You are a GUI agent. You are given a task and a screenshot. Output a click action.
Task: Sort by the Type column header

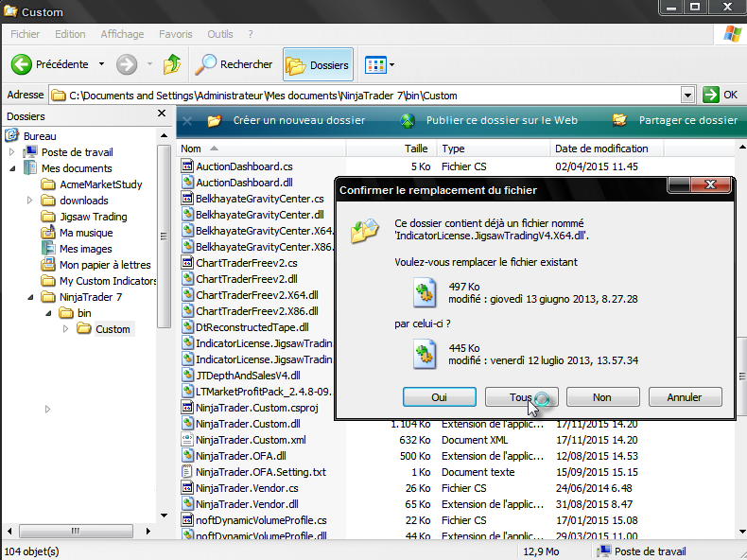coord(494,149)
